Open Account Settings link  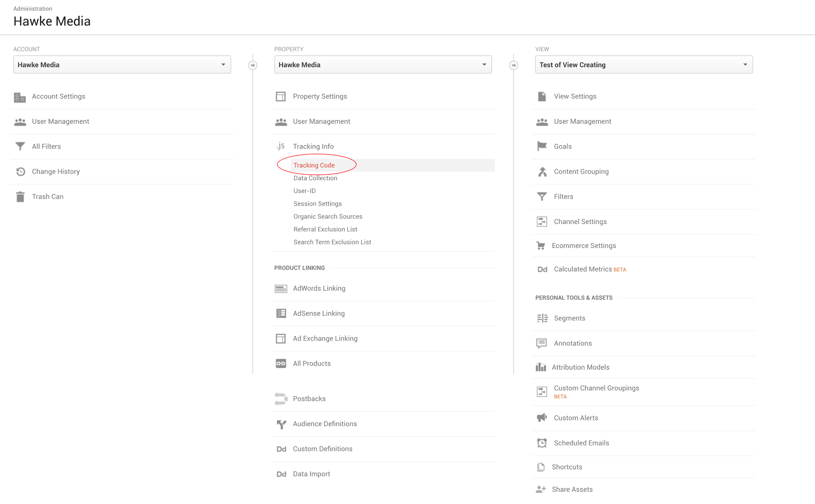click(x=59, y=97)
